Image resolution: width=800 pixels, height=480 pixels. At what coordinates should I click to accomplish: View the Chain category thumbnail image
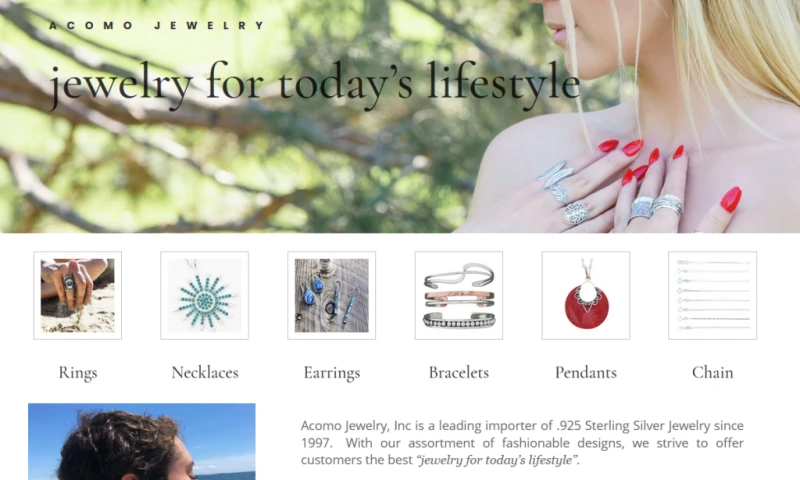[713, 295]
